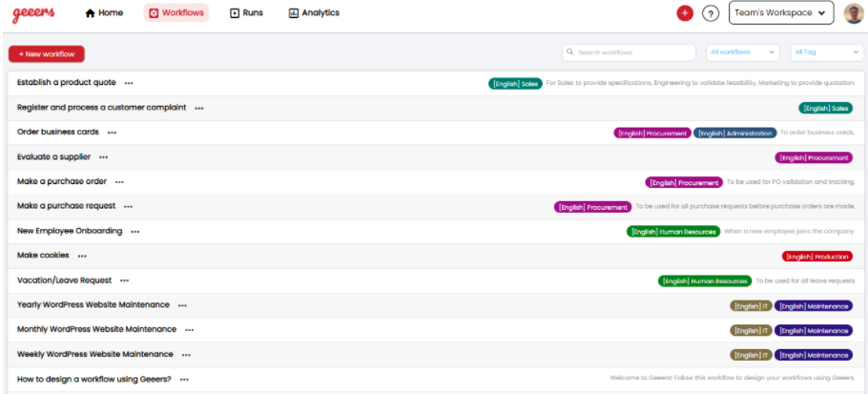Viewport: 868px width, 394px height.
Task: Click the New workflow button
Action: tap(47, 54)
